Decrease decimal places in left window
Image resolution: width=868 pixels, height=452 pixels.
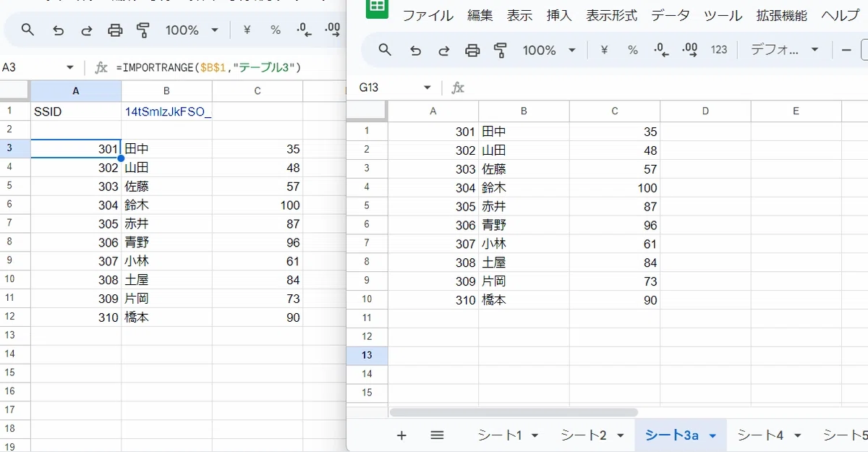[x=305, y=30]
